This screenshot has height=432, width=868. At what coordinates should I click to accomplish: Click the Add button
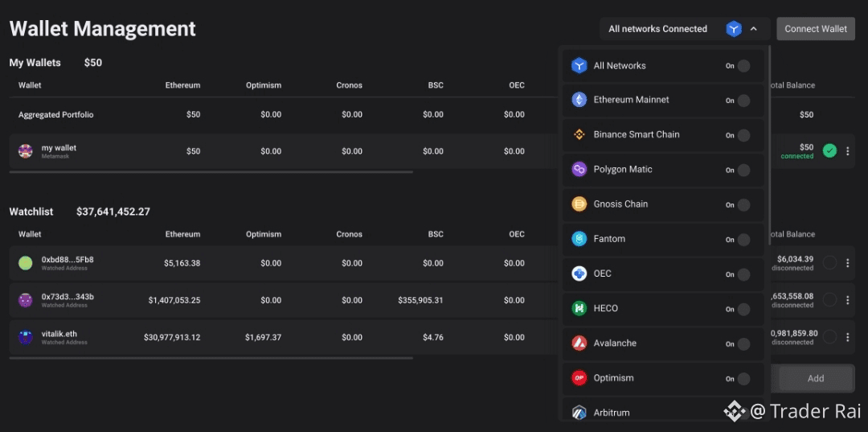(x=815, y=378)
